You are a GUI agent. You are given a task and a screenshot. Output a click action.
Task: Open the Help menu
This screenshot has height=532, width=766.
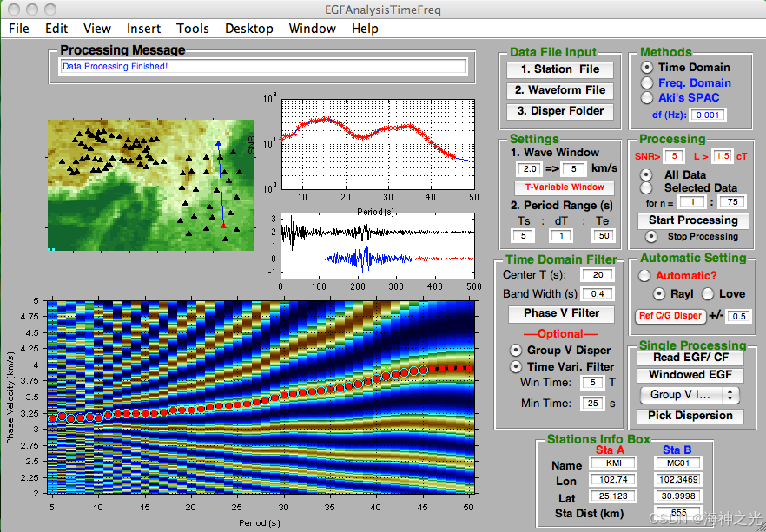point(365,29)
